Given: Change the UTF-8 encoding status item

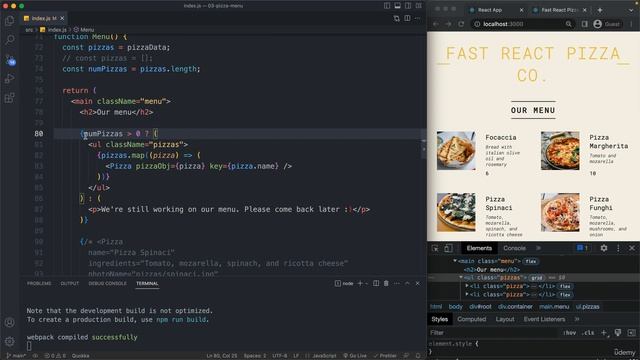Looking at the screenshot, I should pyautogui.click(x=280, y=356).
